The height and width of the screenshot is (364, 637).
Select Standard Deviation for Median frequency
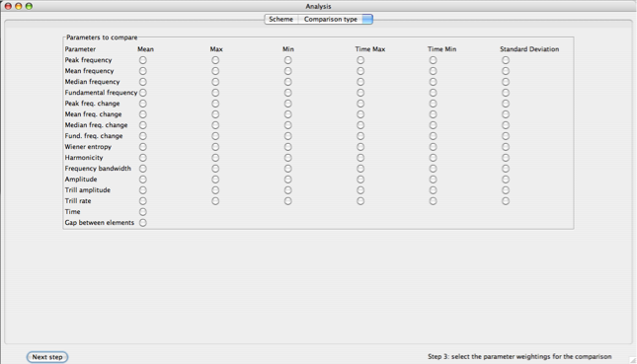click(x=506, y=82)
